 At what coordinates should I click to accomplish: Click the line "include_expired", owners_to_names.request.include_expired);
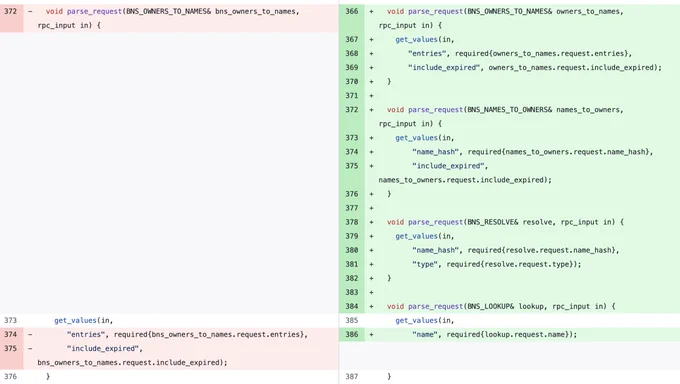(x=535, y=68)
